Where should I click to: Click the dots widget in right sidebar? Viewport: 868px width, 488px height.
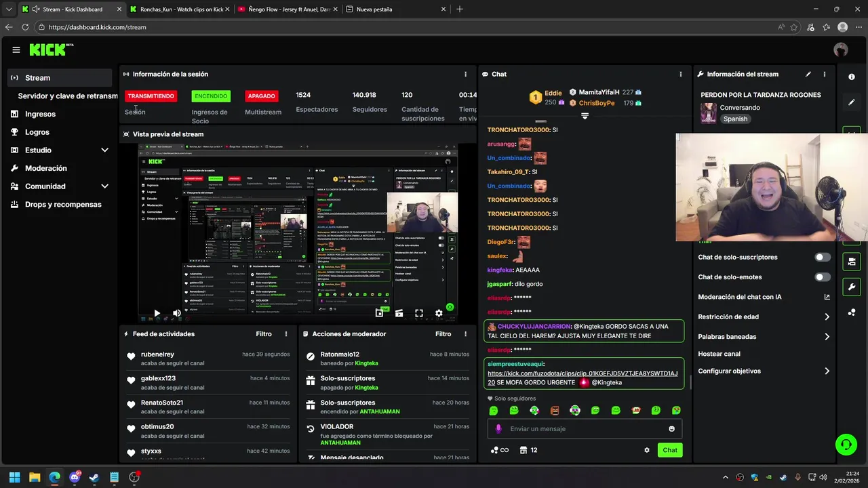click(852, 312)
